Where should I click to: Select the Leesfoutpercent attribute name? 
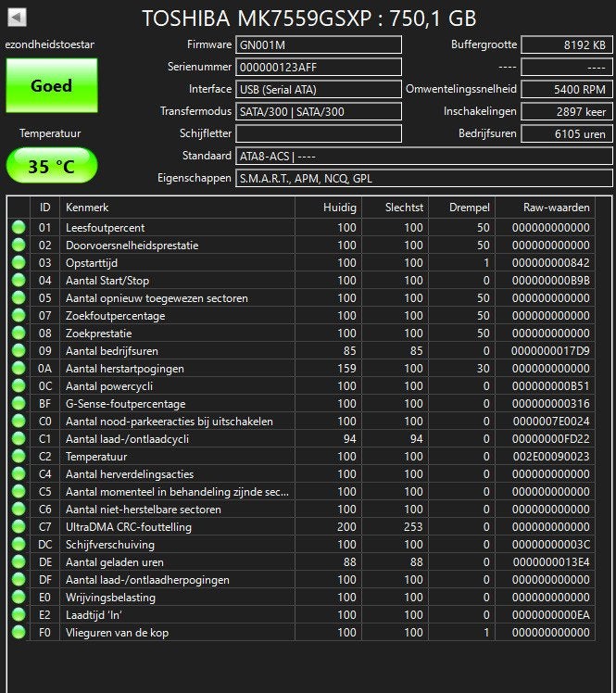click(x=106, y=228)
